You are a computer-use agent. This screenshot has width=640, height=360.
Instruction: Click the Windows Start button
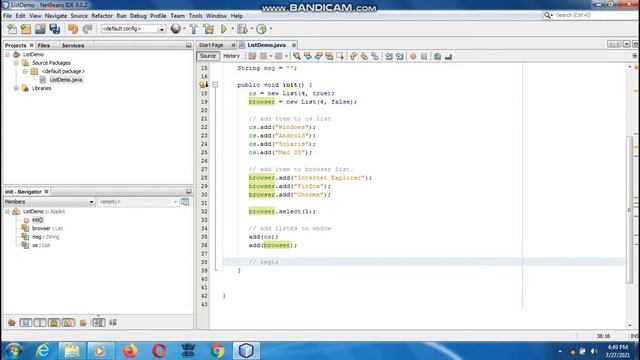(x=13, y=351)
